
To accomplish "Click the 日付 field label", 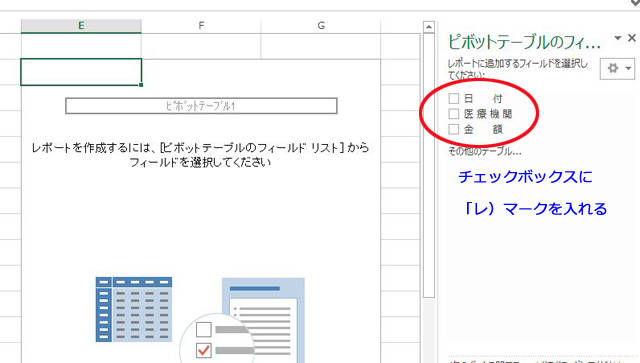I will click(x=483, y=99).
